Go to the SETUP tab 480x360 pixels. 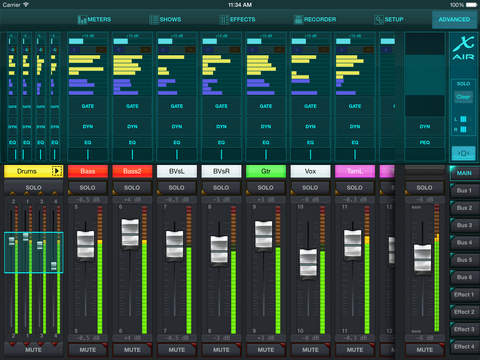tap(389, 20)
